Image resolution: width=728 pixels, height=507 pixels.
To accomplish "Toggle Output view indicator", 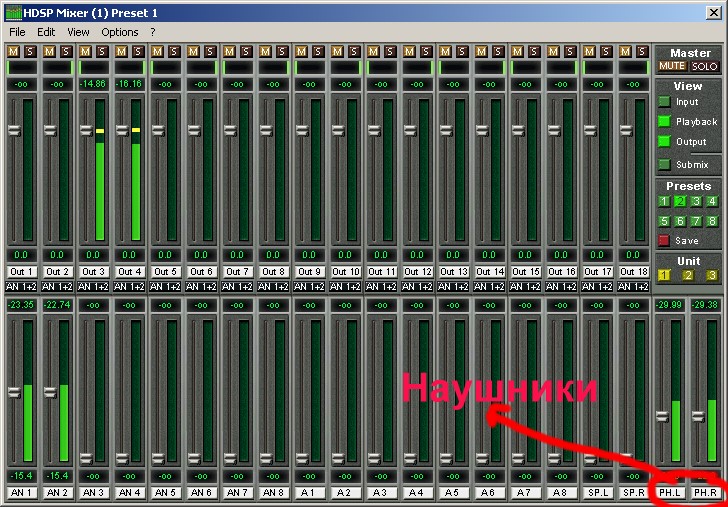I will (x=664, y=142).
